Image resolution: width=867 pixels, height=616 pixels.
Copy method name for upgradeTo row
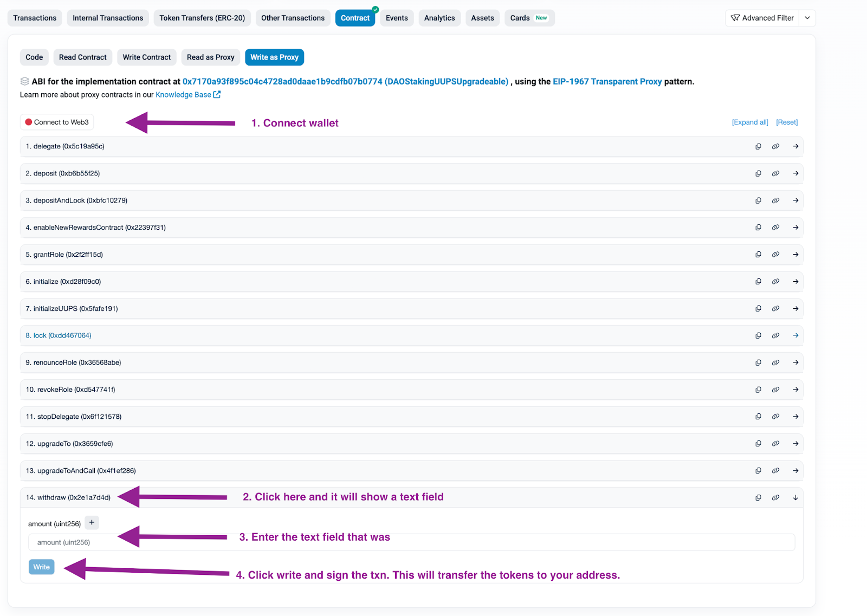coord(758,444)
